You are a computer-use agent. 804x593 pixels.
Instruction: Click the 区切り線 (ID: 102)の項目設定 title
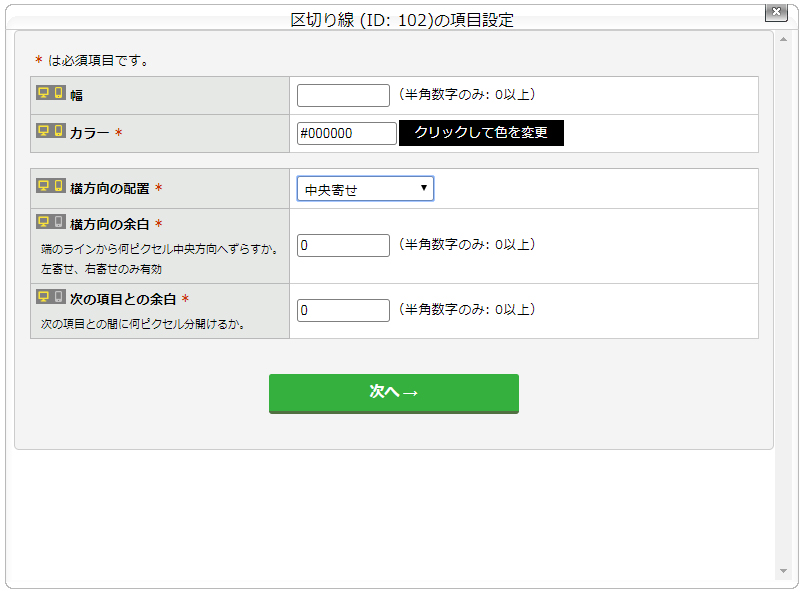point(402,20)
